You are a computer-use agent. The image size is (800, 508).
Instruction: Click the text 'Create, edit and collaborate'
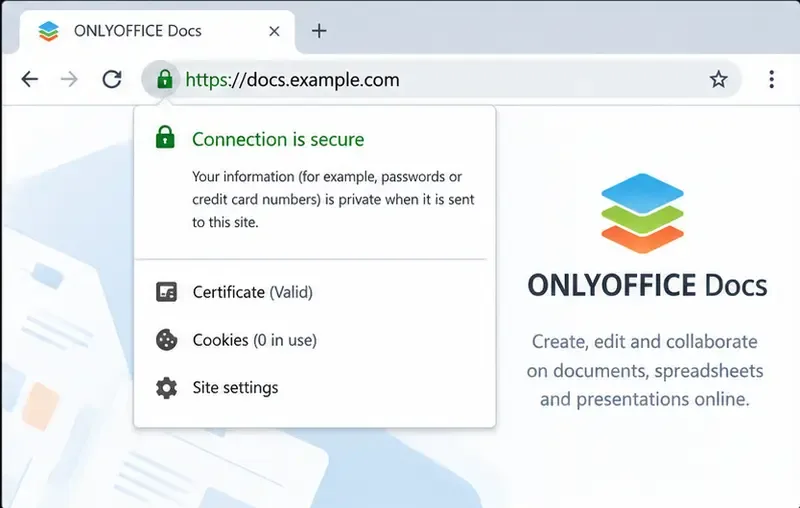pyautogui.click(x=644, y=342)
